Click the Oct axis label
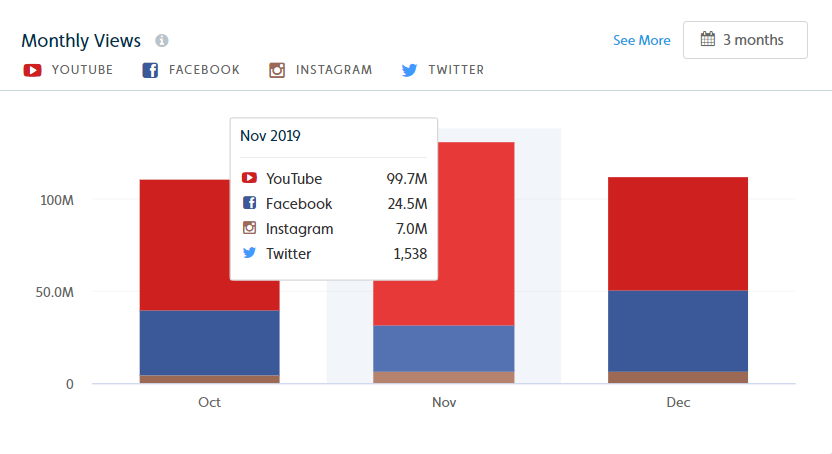This screenshot has width=832, height=454. pos(209,402)
